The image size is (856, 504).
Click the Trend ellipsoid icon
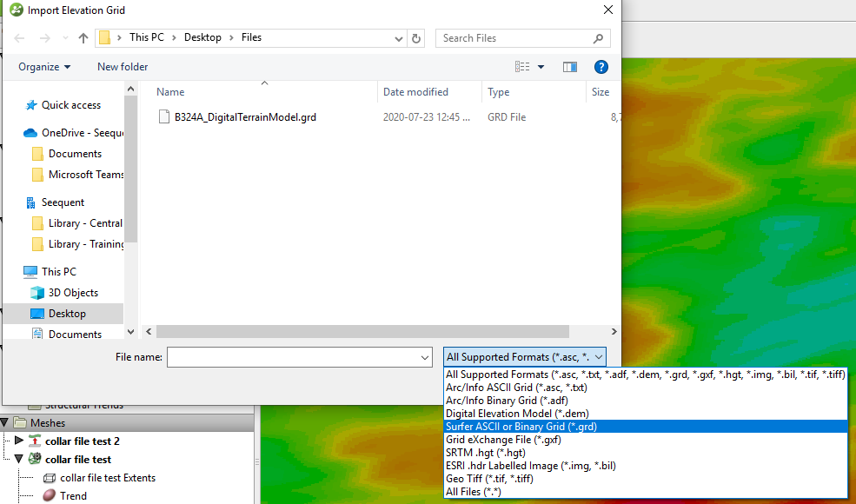click(x=50, y=495)
